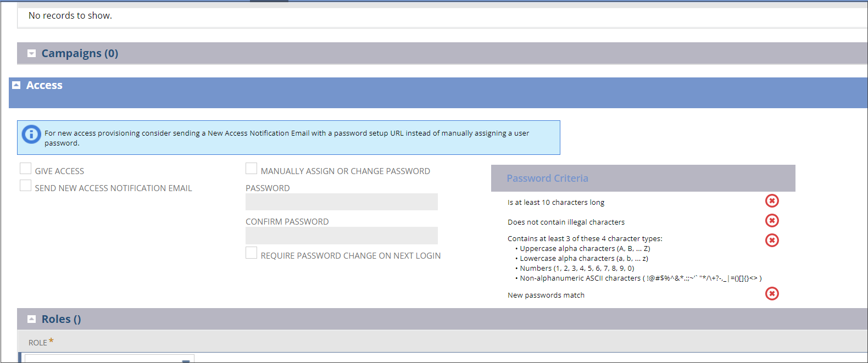Toggle Require Password Change on Next Login
This screenshot has height=363, width=868.
pos(251,253)
